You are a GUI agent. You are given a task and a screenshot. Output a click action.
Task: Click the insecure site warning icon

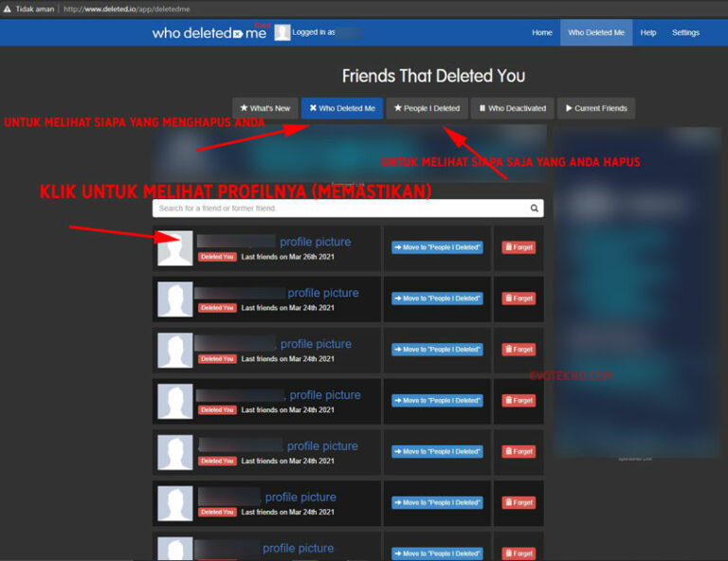[8, 9]
